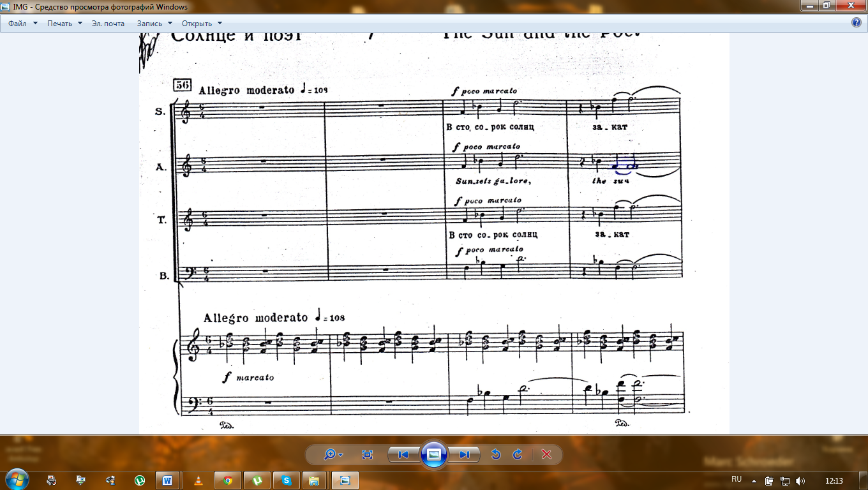Click the power plug tray icon
Image resolution: width=868 pixels, height=490 pixels.
[x=769, y=480]
